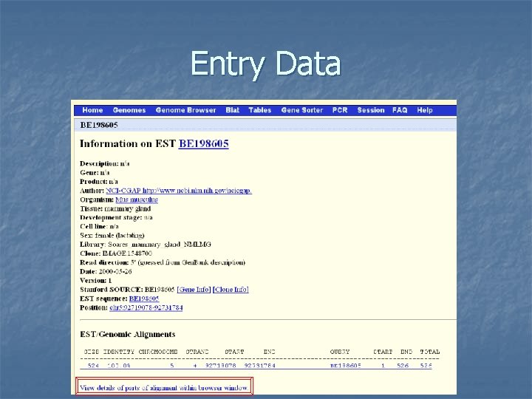Open Gene Sorter in navigation bar
The image size is (532, 399).
302,110
